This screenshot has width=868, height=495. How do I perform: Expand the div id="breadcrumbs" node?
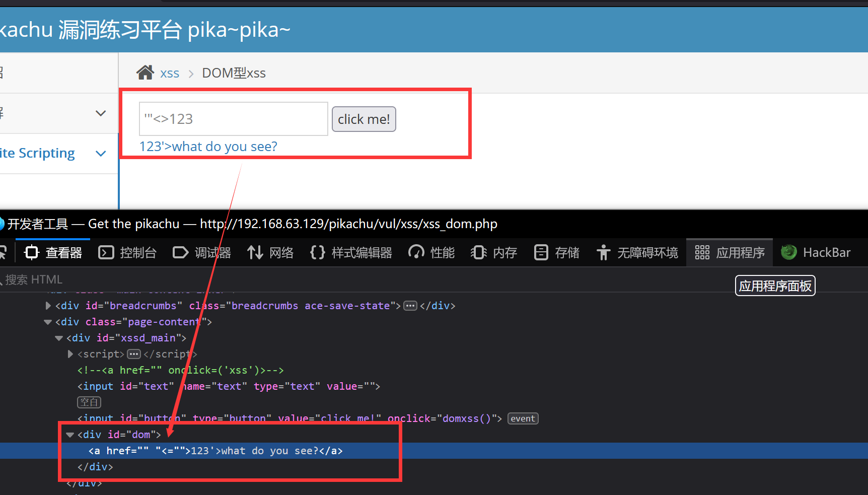tap(48, 306)
